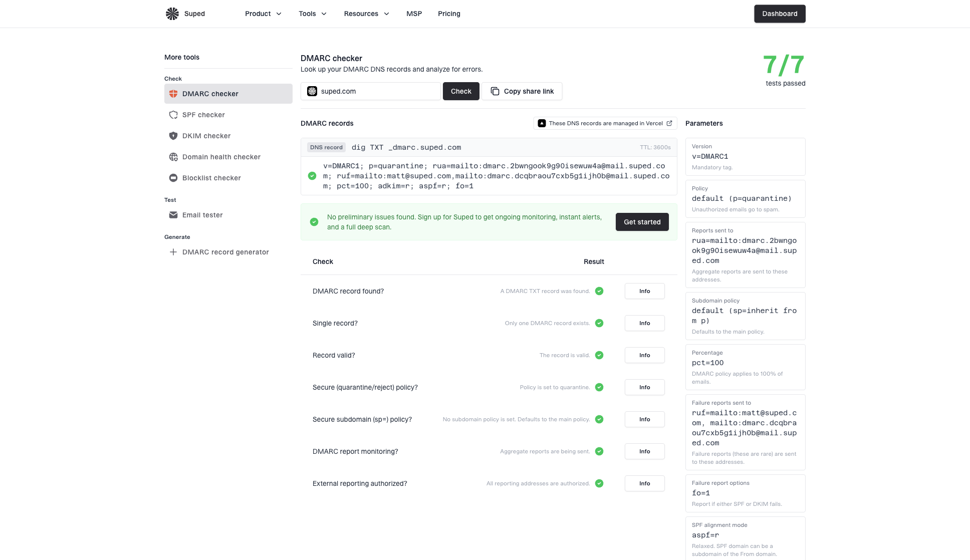Click the Vercel triangle logo icon
The height and width of the screenshot is (560, 970).
[x=542, y=123]
